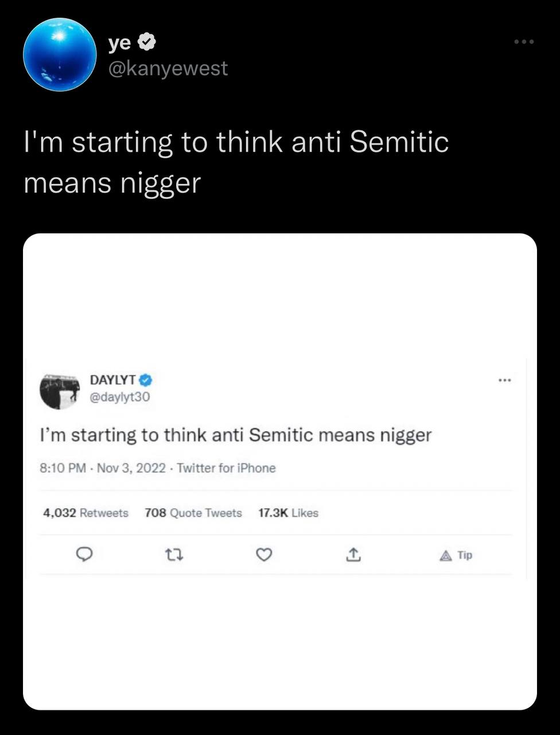Like the tweet with the heart icon

(x=263, y=555)
